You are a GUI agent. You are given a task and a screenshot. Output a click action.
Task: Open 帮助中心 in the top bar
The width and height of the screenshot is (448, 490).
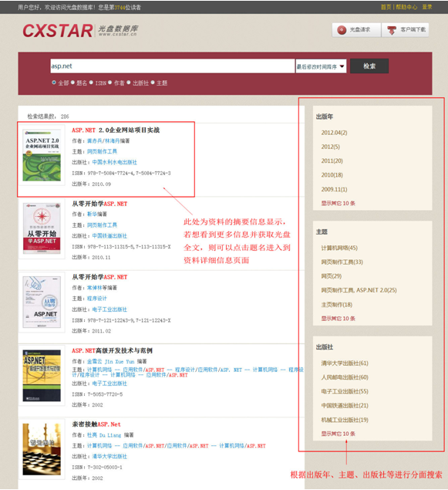[x=406, y=7]
